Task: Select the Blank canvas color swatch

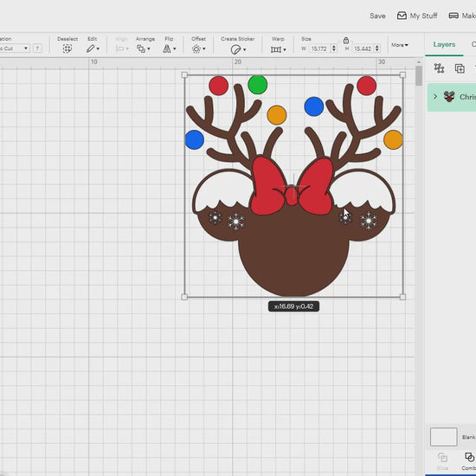Action: (x=443, y=436)
